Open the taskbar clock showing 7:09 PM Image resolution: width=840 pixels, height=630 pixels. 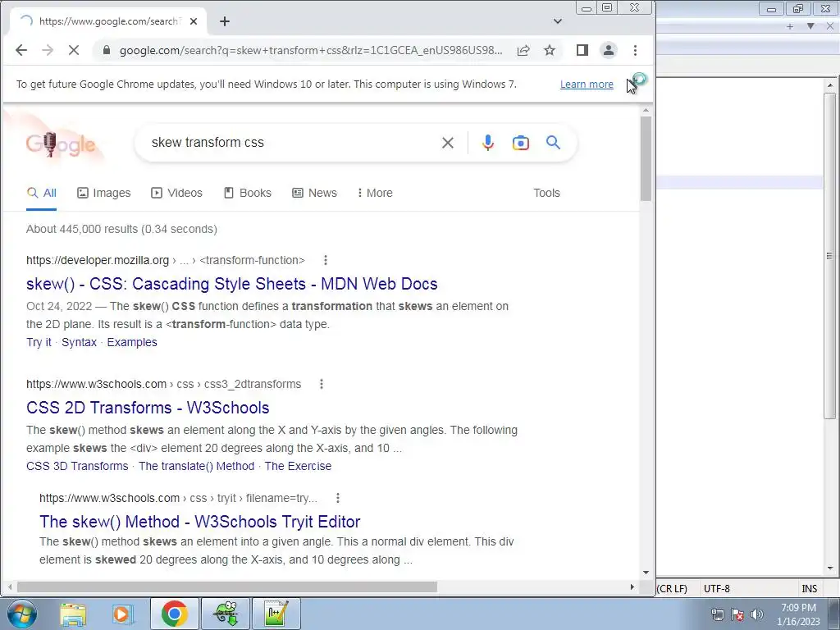pyautogui.click(x=798, y=614)
